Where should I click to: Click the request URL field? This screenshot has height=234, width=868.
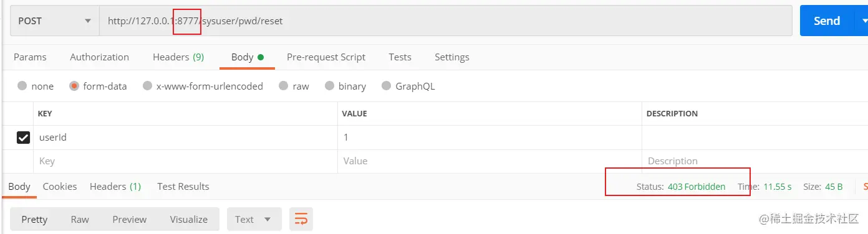click(446, 21)
